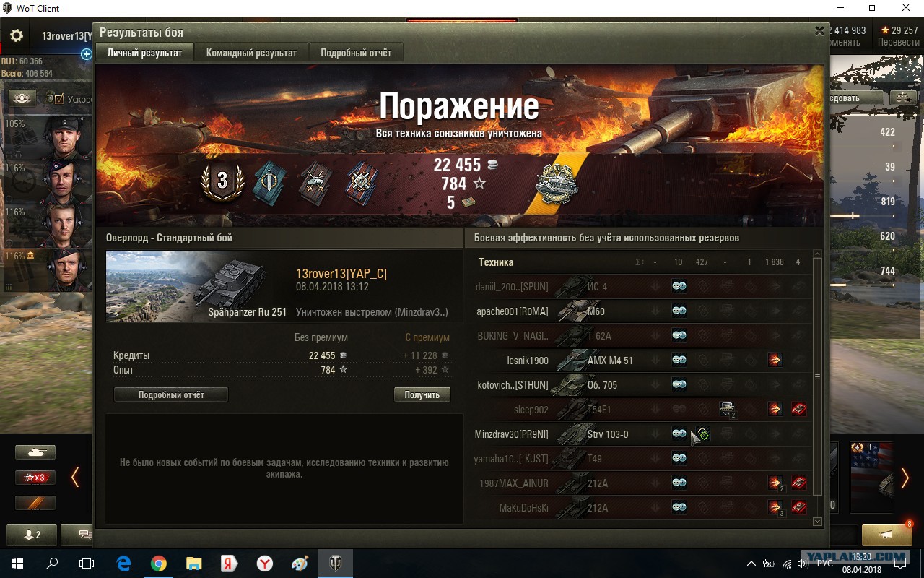The image size is (924, 578).
Task: Click the battle hero medal on orange ribbon
Action: coord(556,184)
